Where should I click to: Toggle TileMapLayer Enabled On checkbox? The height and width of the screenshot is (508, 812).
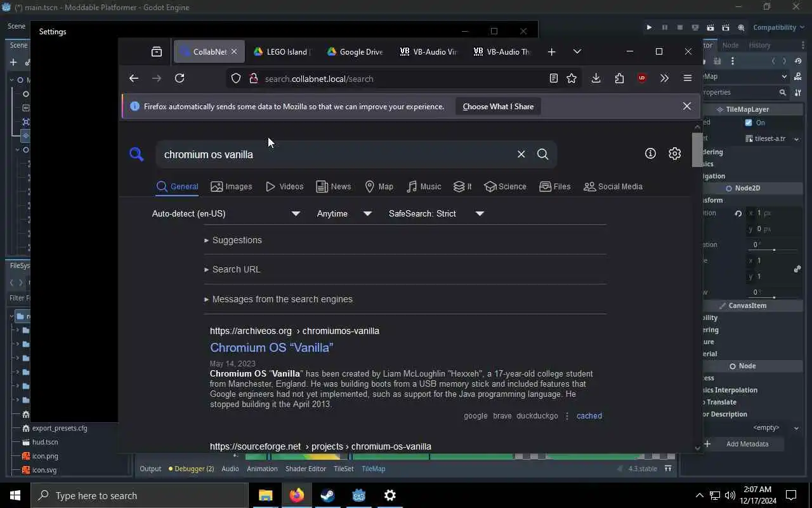pyautogui.click(x=749, y=123)
